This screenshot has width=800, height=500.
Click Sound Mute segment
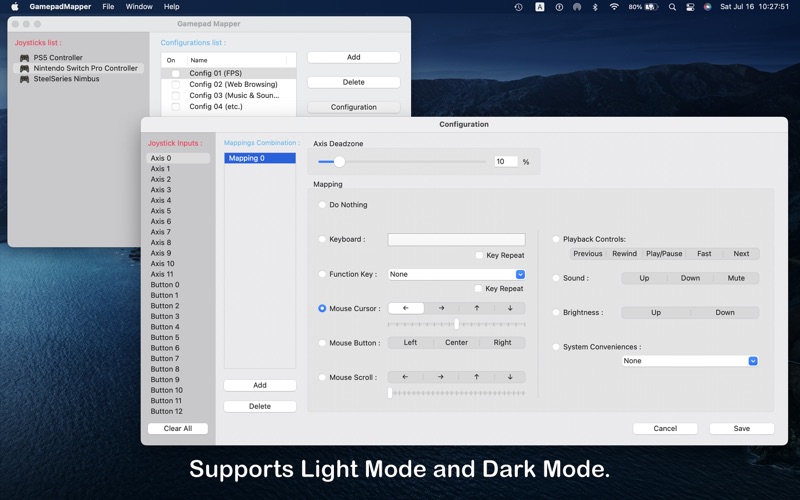tap(736, 278)
